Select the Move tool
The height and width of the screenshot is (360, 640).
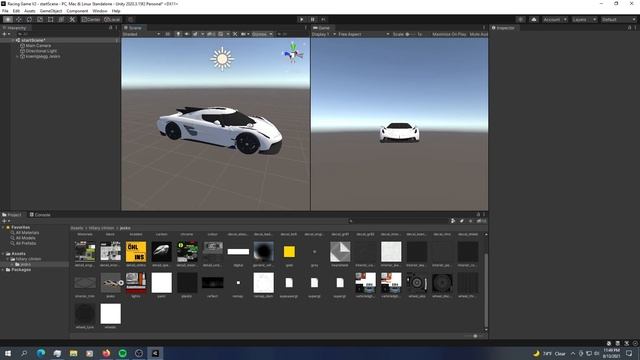pyautogui.click(x=18, y=19)
